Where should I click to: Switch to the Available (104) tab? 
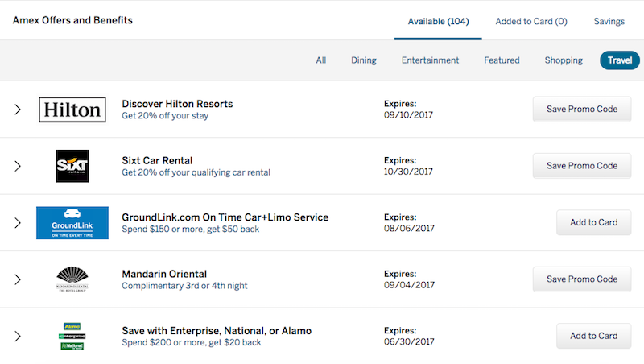pos(438,22)
